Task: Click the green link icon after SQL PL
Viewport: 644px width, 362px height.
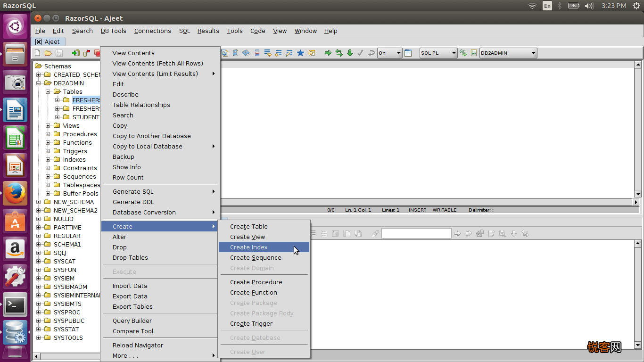Action: click(x=463, y=53)
